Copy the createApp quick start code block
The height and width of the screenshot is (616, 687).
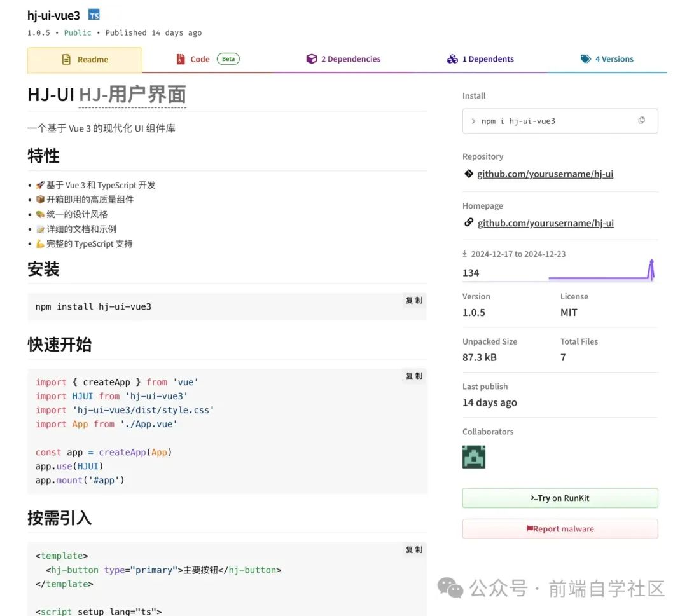click(414, 376)
